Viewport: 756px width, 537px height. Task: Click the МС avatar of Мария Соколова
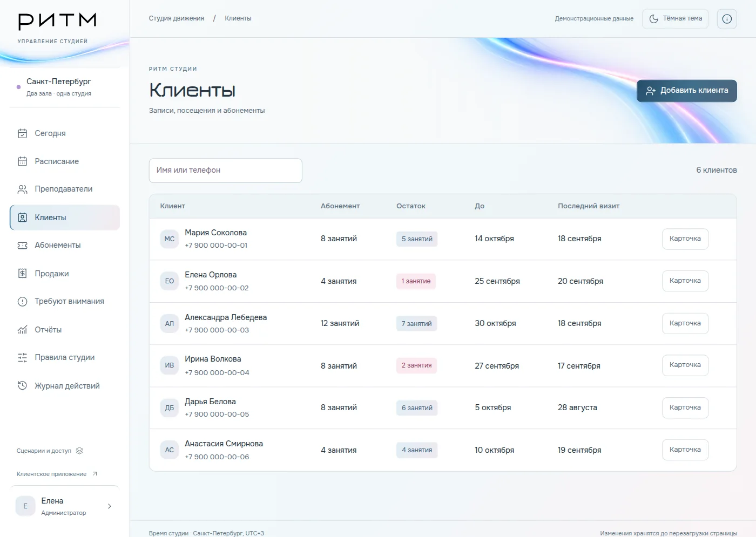(170, 239)
